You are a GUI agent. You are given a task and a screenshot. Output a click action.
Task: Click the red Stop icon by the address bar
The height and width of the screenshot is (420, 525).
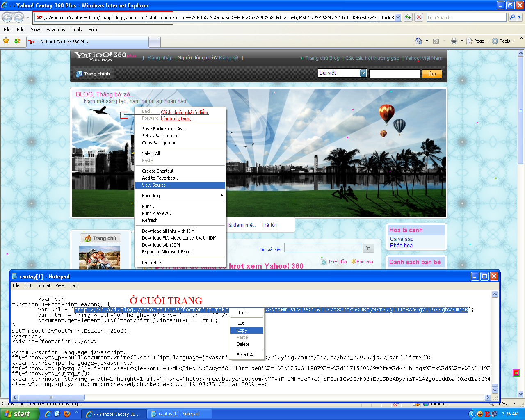(x=419, y=17)
